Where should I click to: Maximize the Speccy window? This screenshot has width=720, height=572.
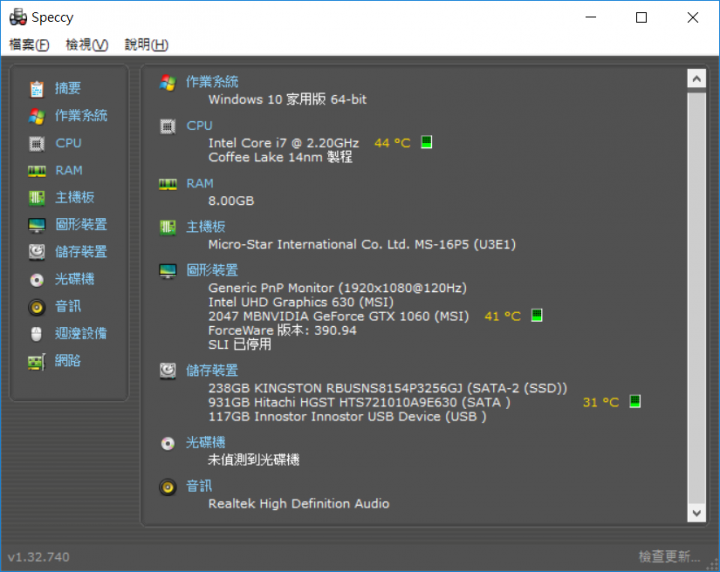click(x=641, y=17)
